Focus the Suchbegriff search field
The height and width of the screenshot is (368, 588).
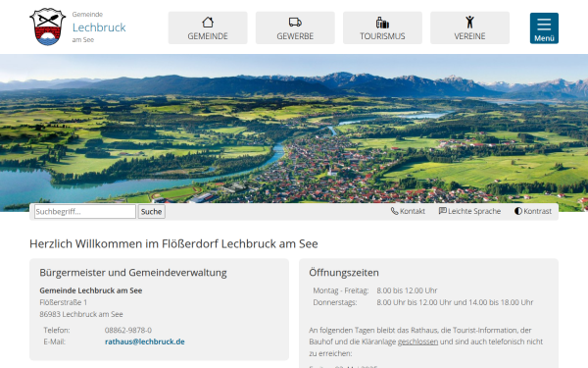[x=85, y=211]
